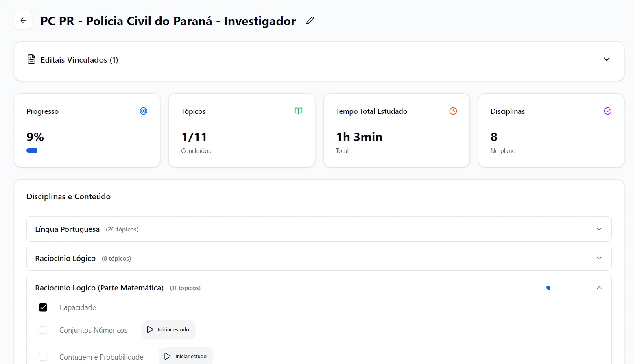Expand the Raciocínio Lógico discipline
The image size is (633, 364).
[599, 258]
